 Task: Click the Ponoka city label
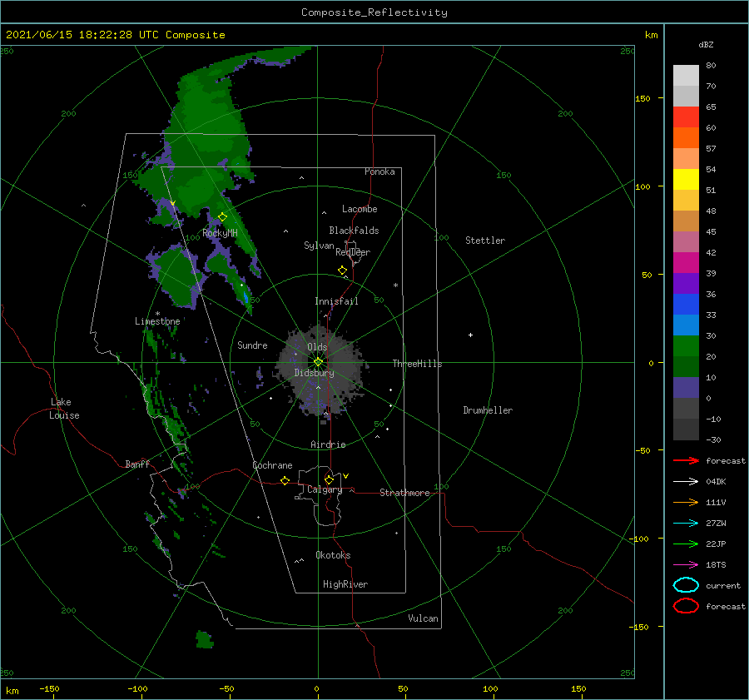(379, 171)
